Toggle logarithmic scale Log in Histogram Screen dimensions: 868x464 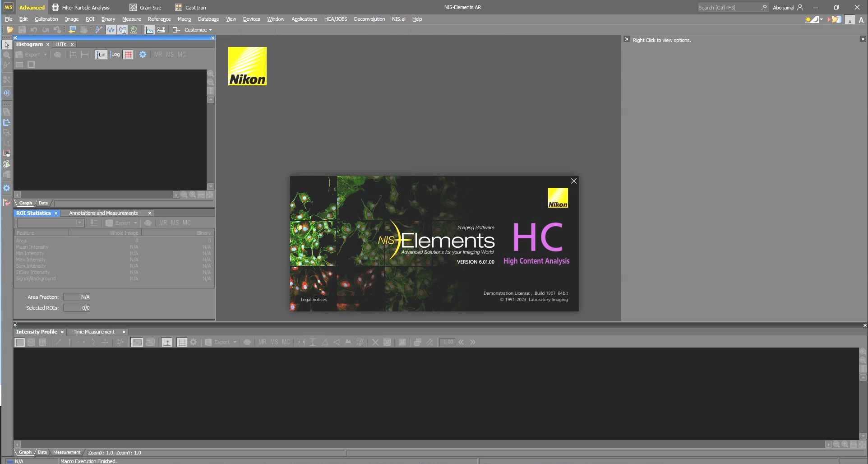pos(115,55)
